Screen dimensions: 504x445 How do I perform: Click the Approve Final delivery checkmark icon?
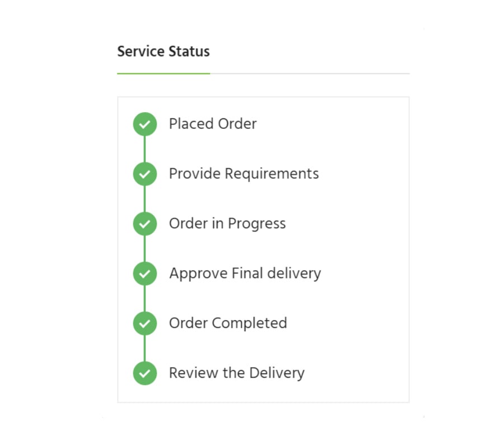click(144, 274)
